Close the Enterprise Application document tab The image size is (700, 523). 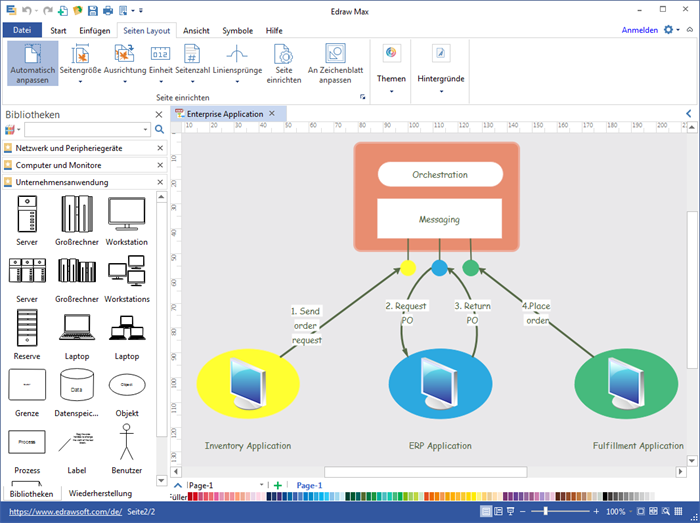coord(271,114)
